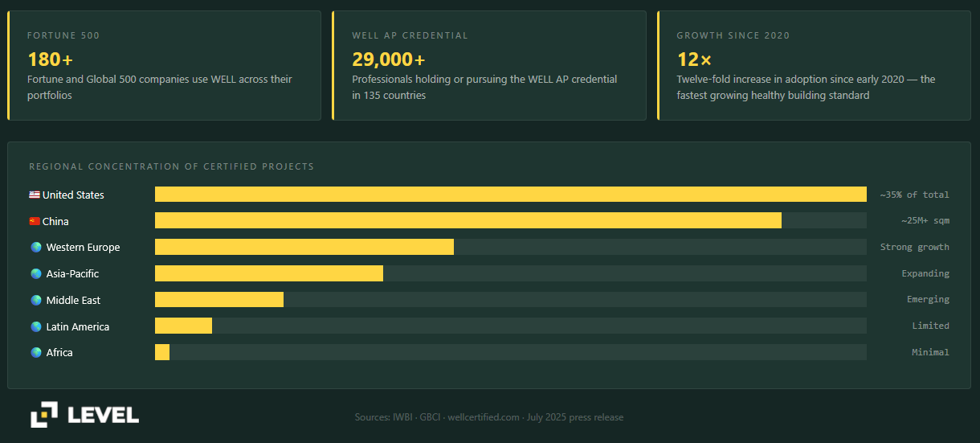Click the "Latin America" region label

(x=78, y=326)
